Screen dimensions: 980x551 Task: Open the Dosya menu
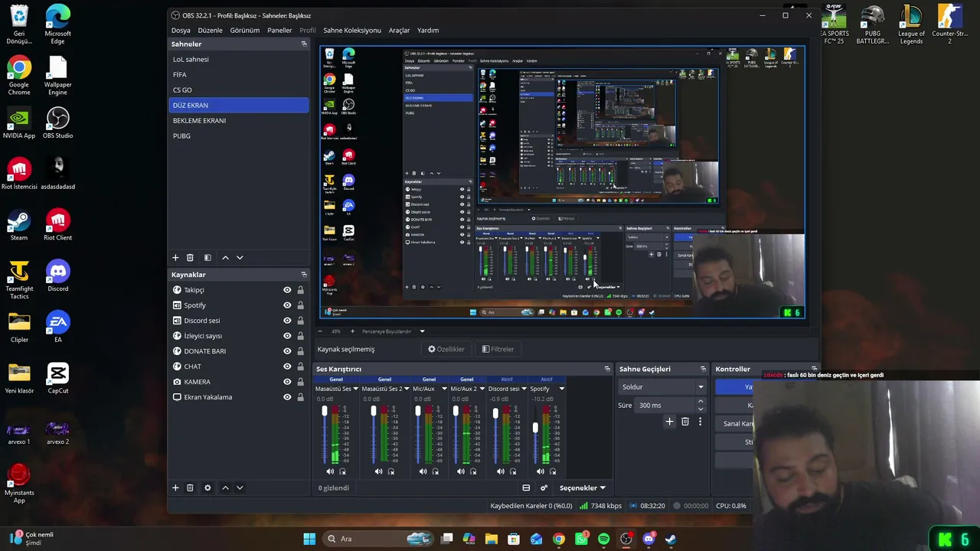point(181,31)
